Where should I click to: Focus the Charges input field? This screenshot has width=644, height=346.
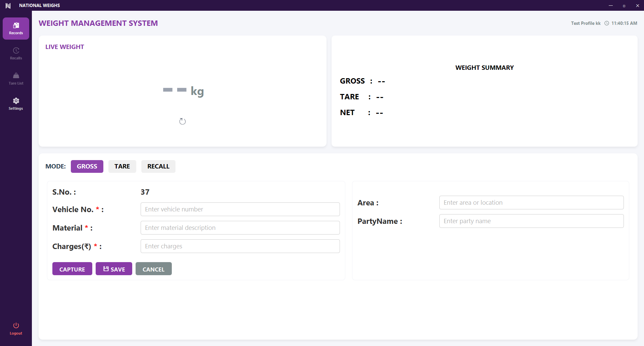coord(240,246)
